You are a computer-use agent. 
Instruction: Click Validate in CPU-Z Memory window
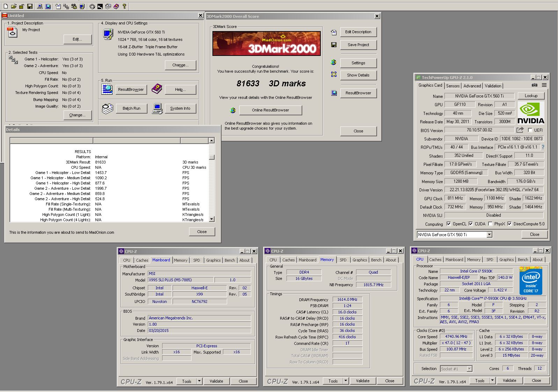[x=363, y=381]
